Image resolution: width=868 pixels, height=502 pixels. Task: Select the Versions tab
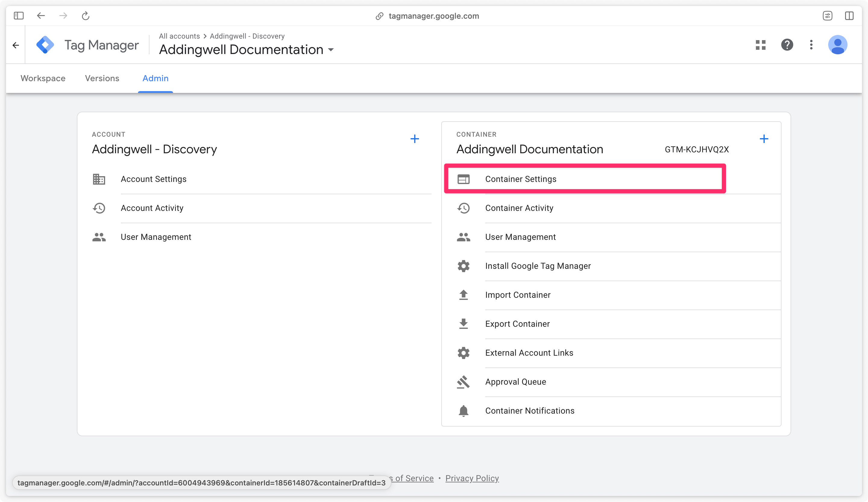click(x=102, y=78)
